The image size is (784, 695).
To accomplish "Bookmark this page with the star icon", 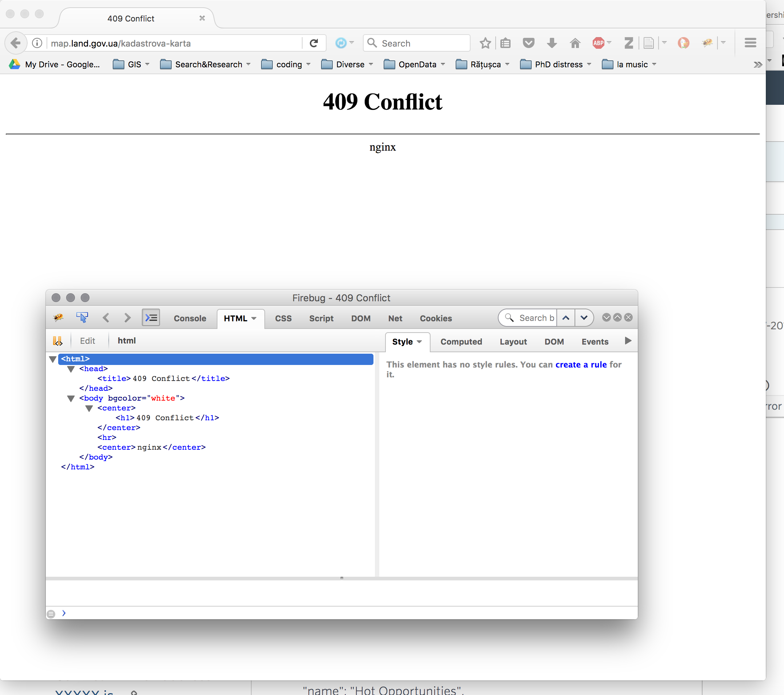I will (x=485, y=43).
